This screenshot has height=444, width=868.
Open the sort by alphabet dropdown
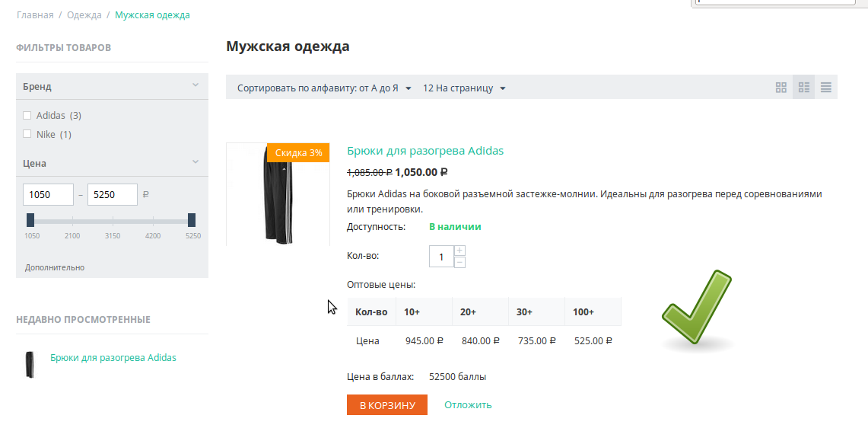[x=324, y=88]
